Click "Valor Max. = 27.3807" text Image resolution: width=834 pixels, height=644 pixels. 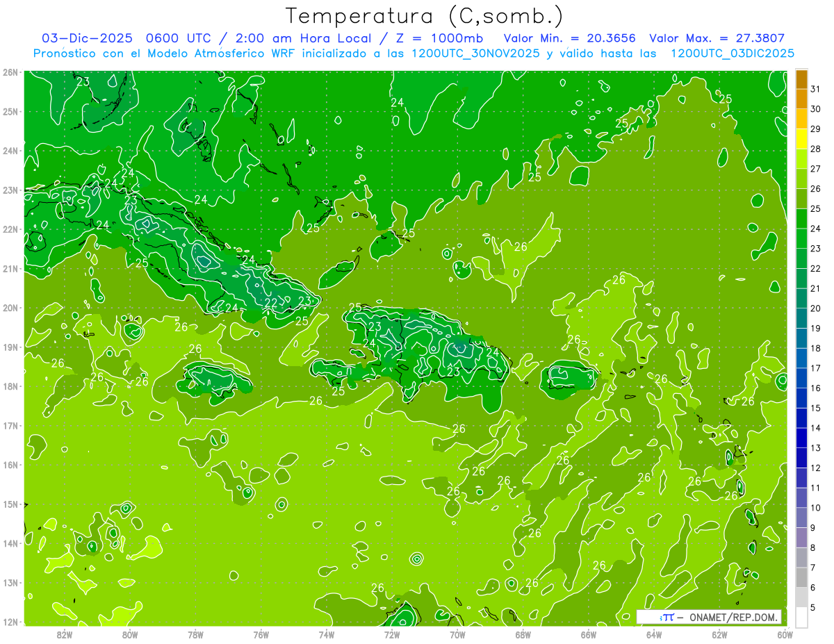pos(717,38)
